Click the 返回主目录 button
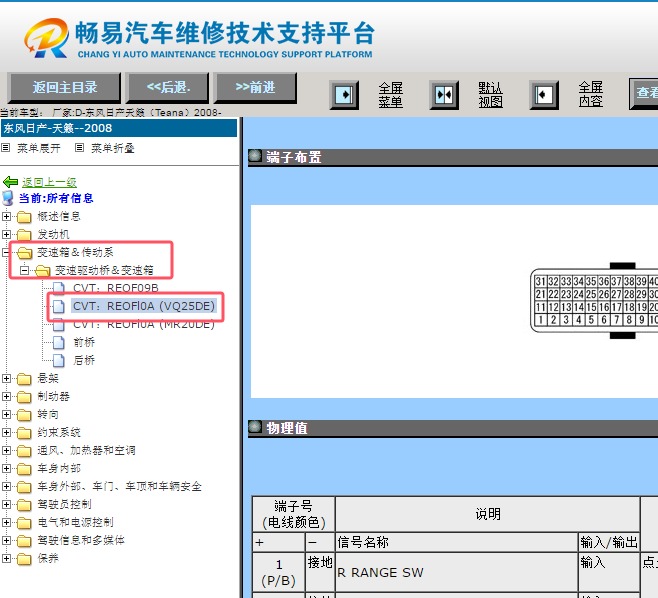 pos(64,88)
